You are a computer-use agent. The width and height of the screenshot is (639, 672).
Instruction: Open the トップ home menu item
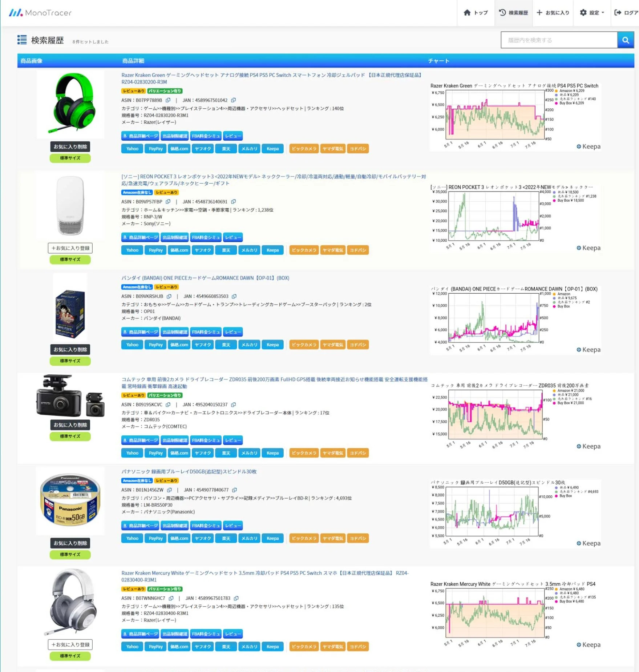476,13
